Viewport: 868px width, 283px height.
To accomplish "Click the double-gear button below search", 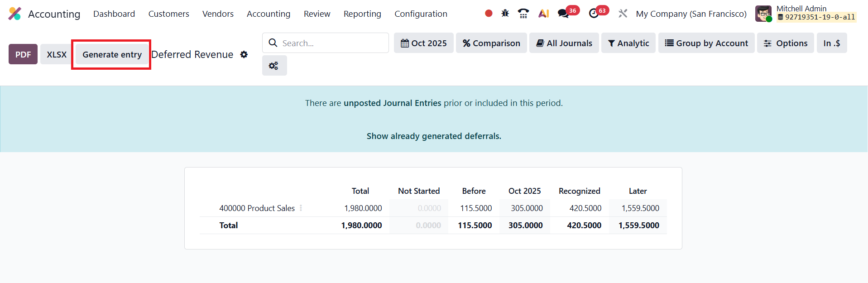I will 274,66.
